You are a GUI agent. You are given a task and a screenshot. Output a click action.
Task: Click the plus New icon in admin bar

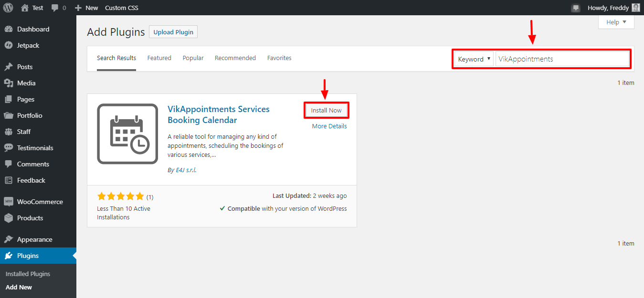(x=79, y=8)
